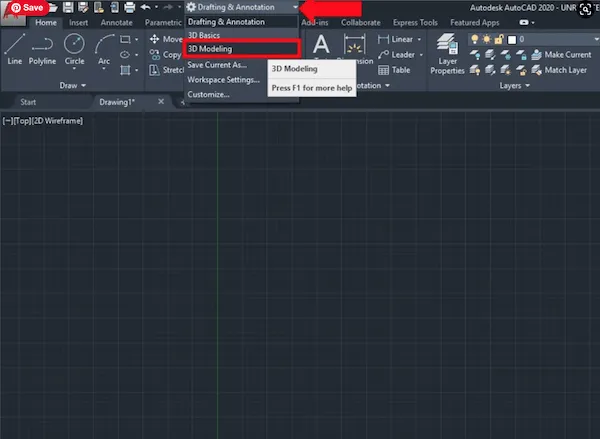Click the Undo arrow icon
Screen dimensions: 600x439
pyautogui.click(x=146, y=7)
